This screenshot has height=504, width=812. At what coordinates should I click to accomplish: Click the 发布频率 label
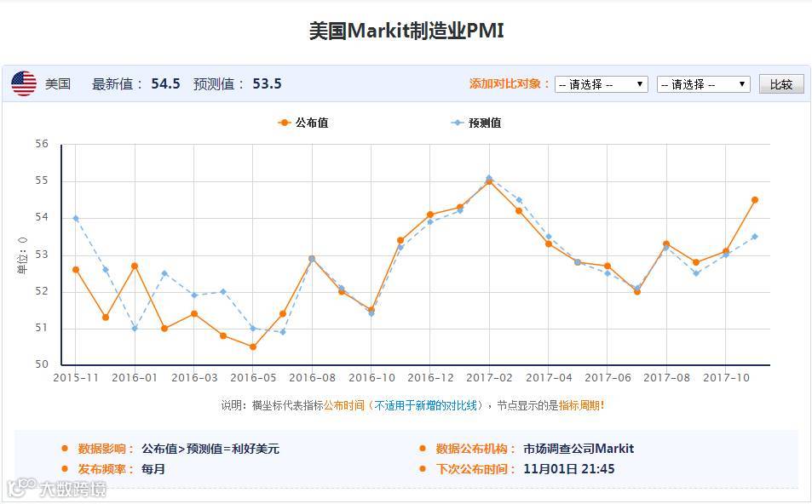click(105, 469)
